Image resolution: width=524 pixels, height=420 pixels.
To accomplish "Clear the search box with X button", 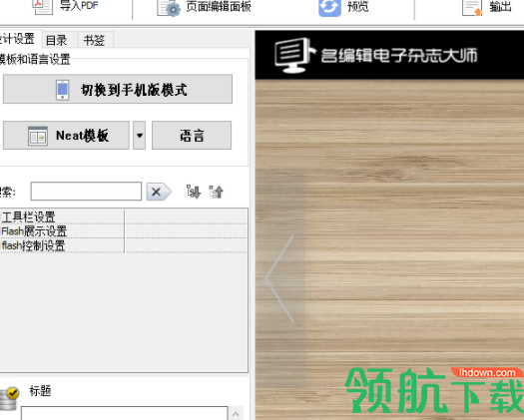I will tap(159, 192).
